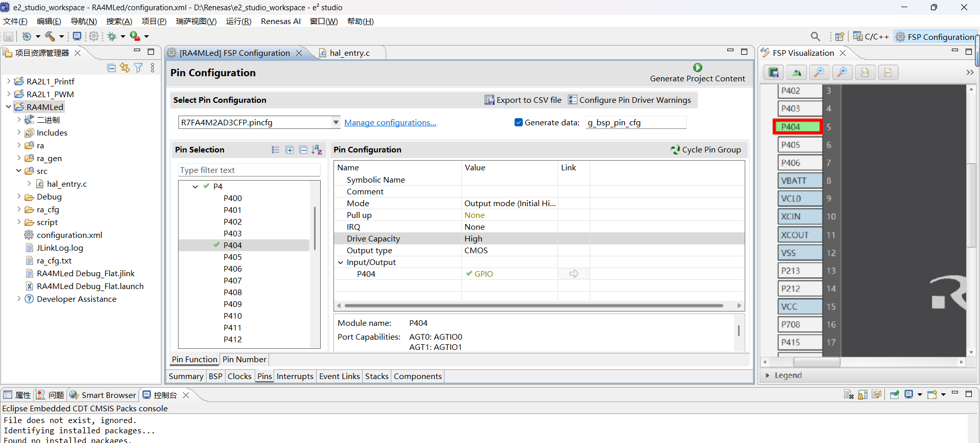The width and height of the screenshot is (980, 443).
Task: Open the project explorer filter icon
Action: click(138, 68)
